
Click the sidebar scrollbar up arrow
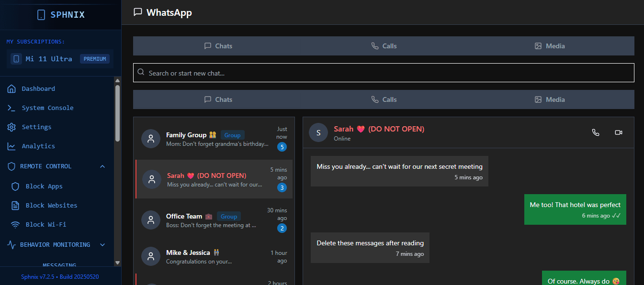[118, 80]
